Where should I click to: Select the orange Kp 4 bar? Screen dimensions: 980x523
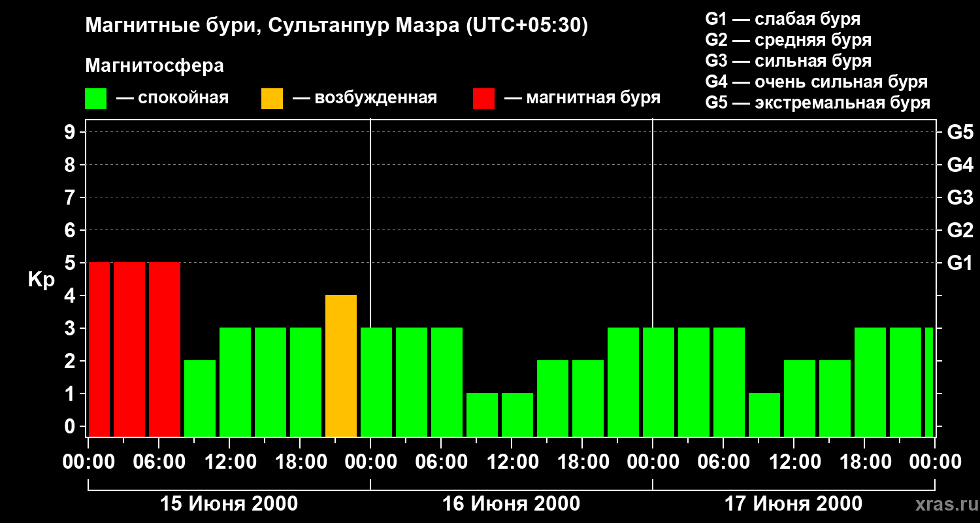pyautogui.click(x=341, y=366)
